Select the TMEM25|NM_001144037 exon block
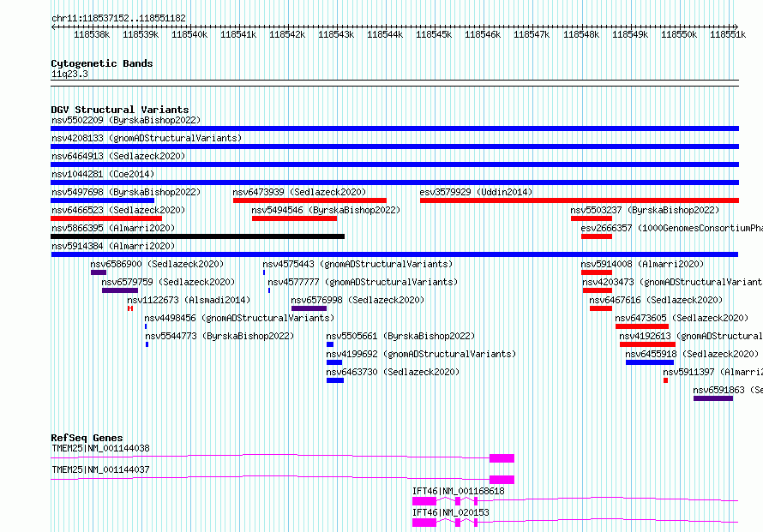 coord(502,480)
